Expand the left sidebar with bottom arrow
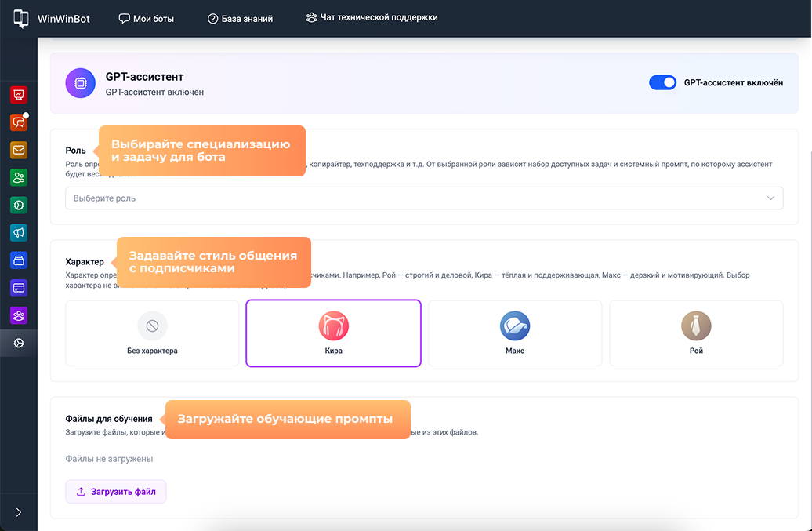The width and height of the screenshot is (812, 531). 19,512
